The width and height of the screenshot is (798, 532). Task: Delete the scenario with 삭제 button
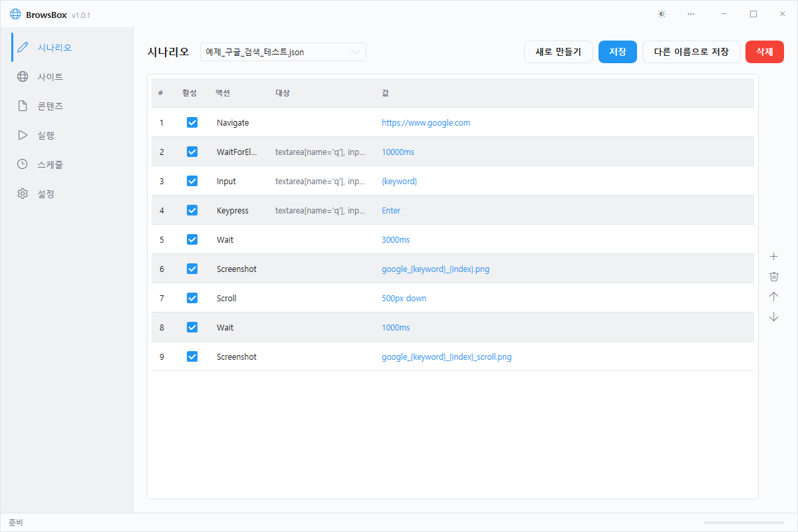coord(765,52)
